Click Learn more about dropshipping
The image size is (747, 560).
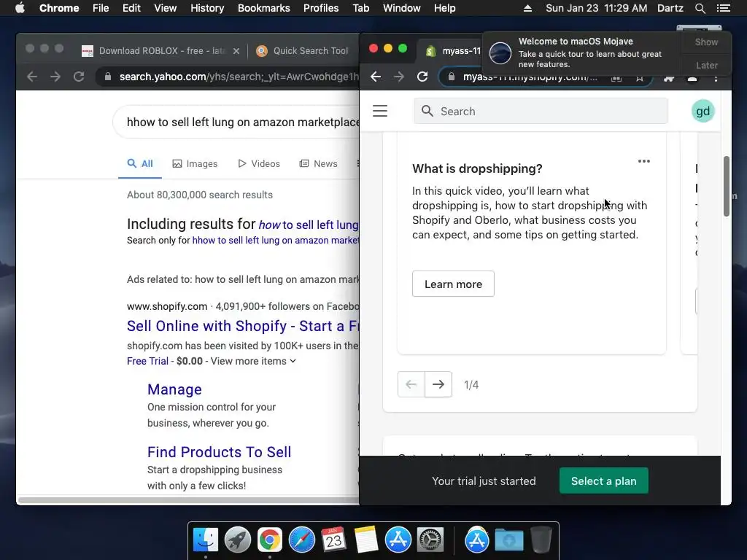(x=453, y=284)
